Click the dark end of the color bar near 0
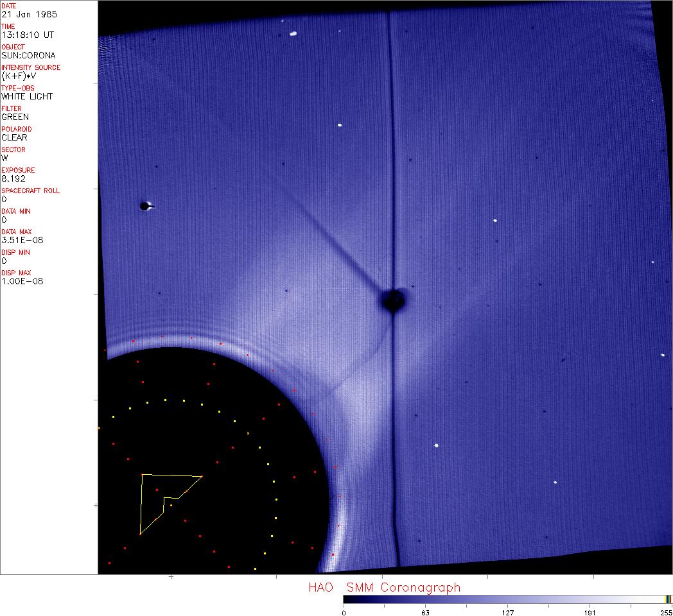Screen dimensions: 673x616 pyautogui.click(x=347, y=599)
